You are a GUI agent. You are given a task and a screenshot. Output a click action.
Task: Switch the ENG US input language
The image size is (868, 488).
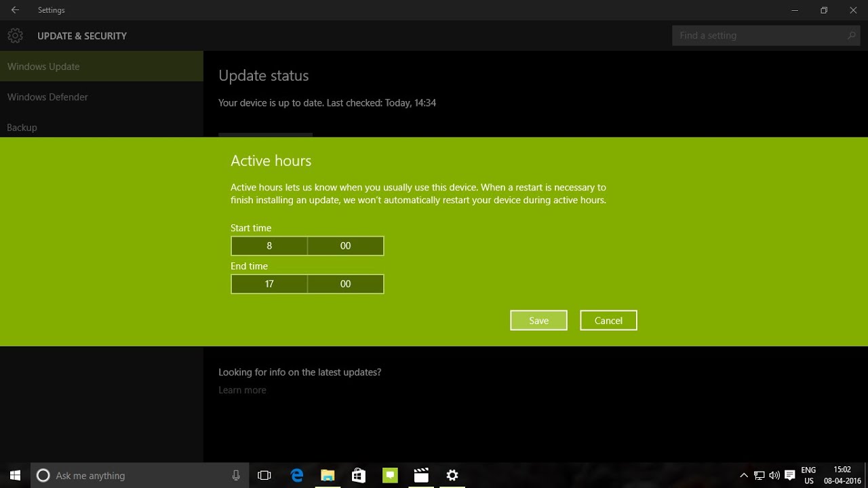tap(808, 475)
